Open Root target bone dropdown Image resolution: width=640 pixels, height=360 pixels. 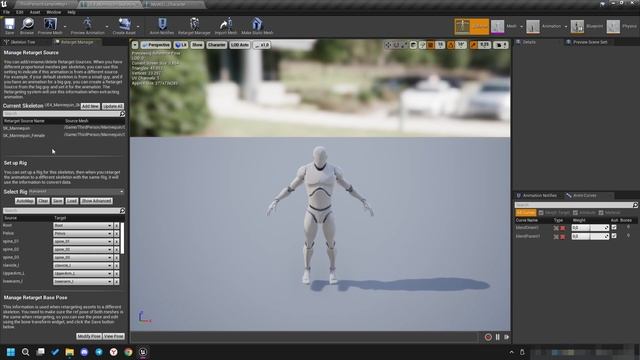tap(83, 225)
